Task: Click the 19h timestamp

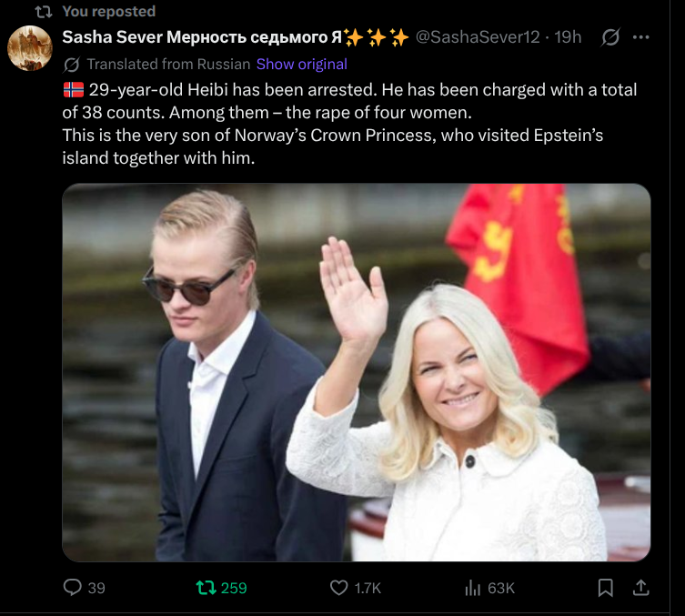Action: click(569, 37)
